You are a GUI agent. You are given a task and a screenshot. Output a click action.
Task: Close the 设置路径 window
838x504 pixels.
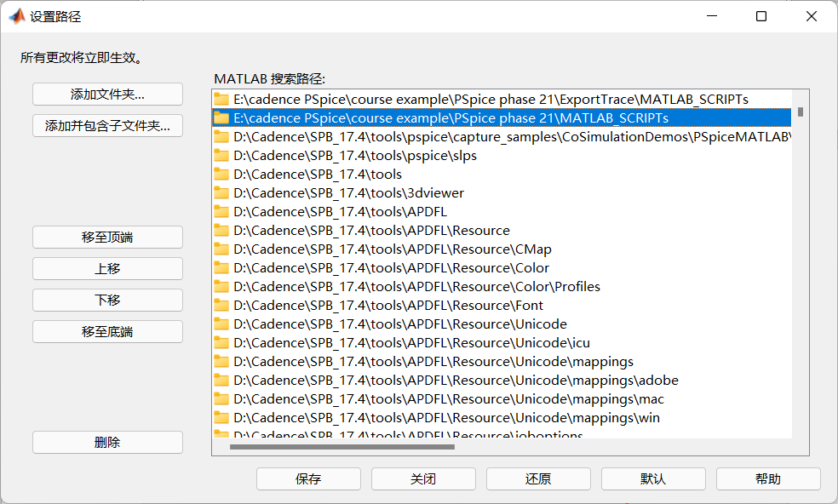[812, 16]
